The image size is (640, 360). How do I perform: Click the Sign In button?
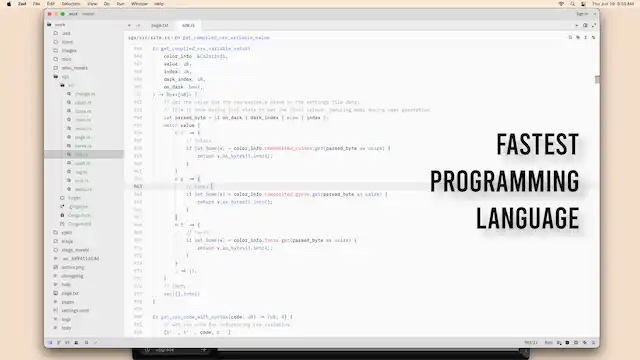tap(582, 14)
